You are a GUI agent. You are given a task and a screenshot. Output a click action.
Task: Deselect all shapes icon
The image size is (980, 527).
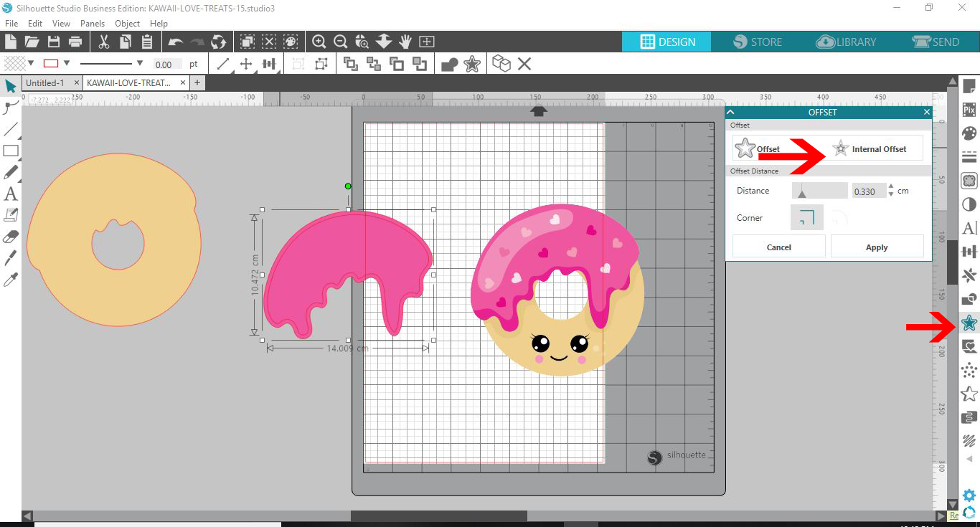coord(269,42)
